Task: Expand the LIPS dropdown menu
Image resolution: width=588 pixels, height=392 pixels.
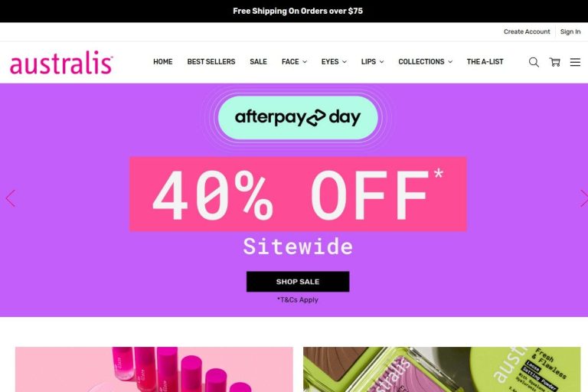Action: click(x=372, y=61)
